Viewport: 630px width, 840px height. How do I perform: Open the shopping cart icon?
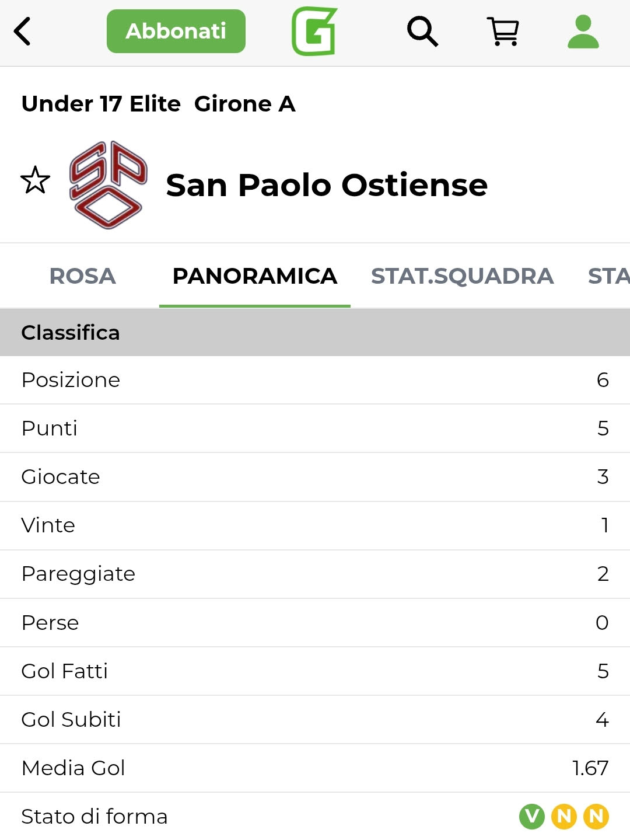pos(503,32)
